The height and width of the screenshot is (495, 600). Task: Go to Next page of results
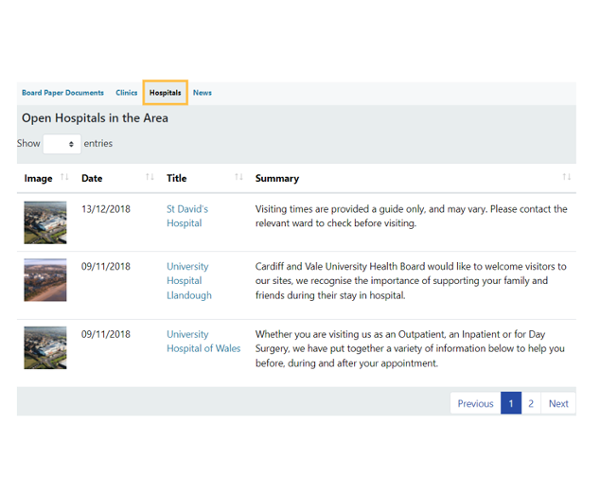tap(558, 404)
